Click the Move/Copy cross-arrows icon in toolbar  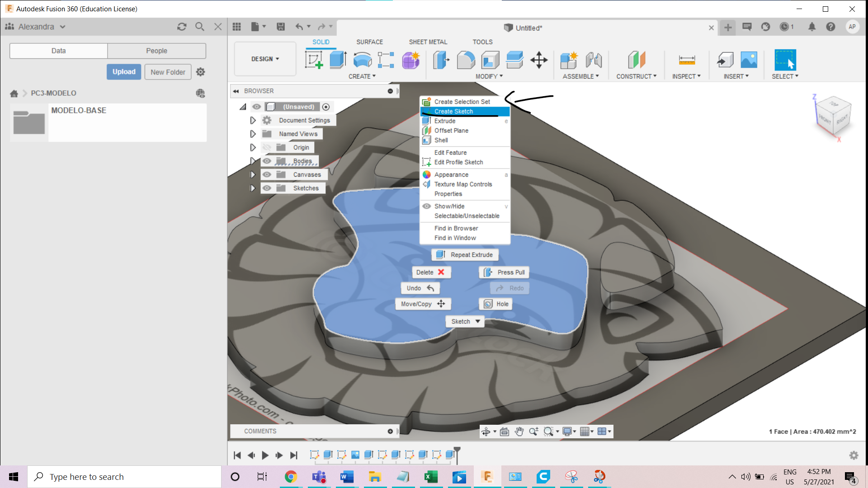coord(539,60)
